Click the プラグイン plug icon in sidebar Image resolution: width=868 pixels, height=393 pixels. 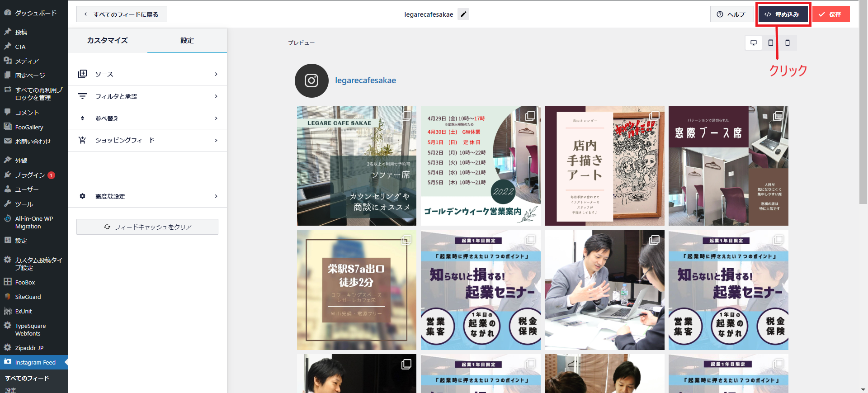(8, 175)
